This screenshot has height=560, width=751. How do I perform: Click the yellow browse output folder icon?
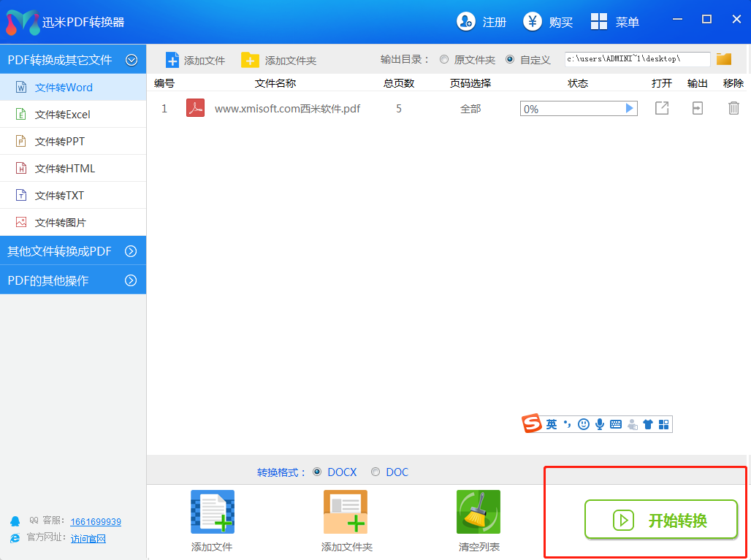(723, 59)
